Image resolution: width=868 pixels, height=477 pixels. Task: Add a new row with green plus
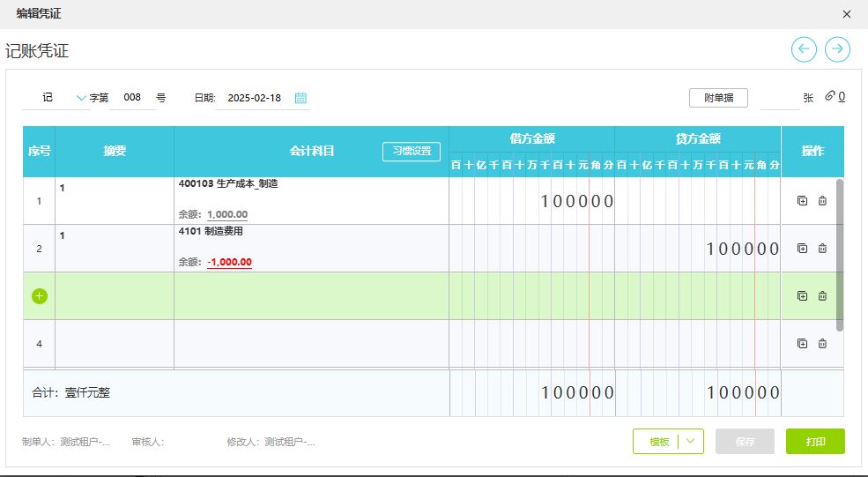[x=39, y=296]
